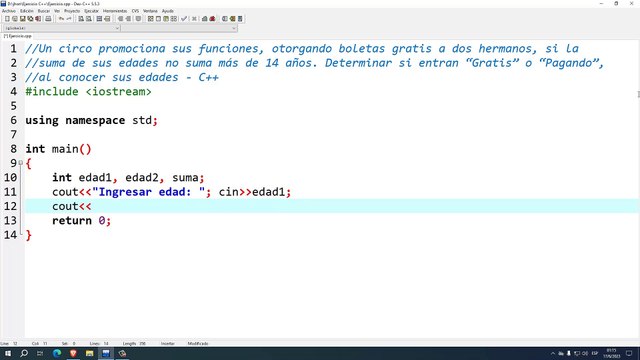Open the Ver menu

(57, 11)
